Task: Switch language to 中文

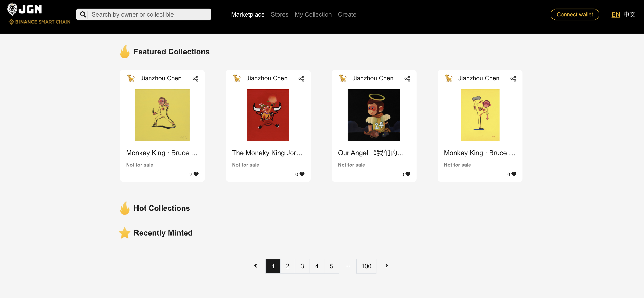Action: pos(629,14)
